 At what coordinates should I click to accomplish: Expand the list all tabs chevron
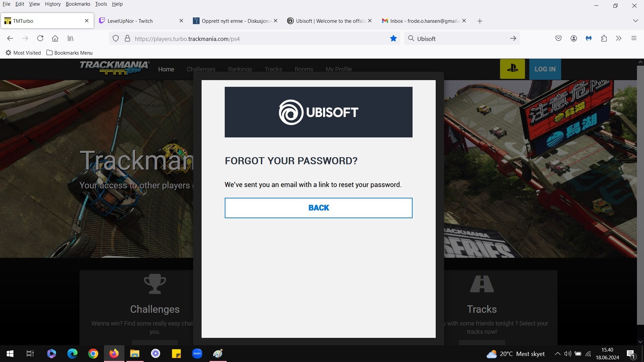point(635,21)
